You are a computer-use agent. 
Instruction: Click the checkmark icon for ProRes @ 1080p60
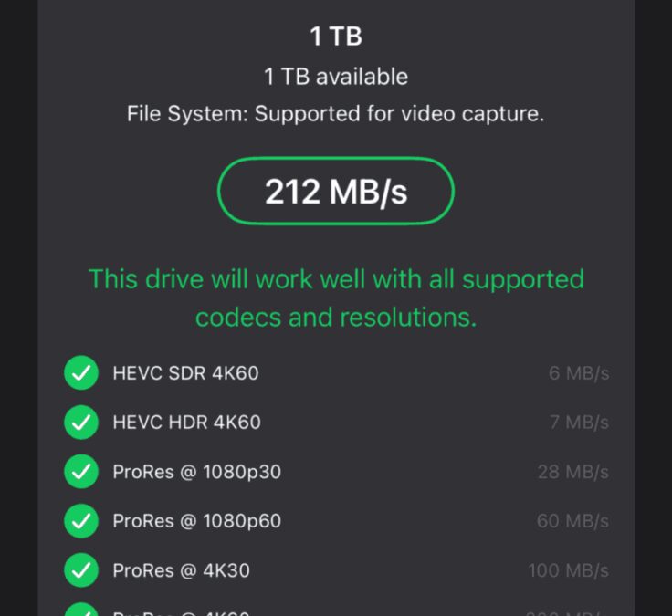[x=81, y=521]
